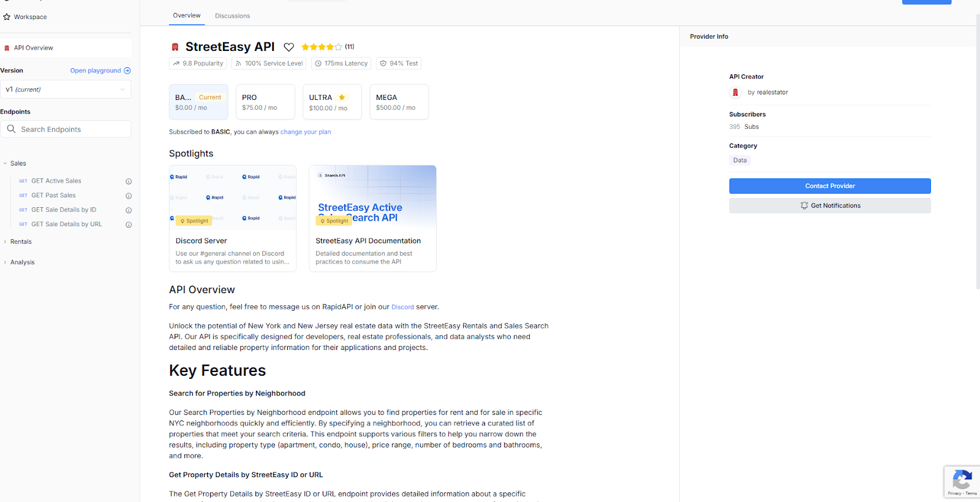Click the star rating of StreetEasy API
Screen dimensions: 980x502
click(321, 47)
